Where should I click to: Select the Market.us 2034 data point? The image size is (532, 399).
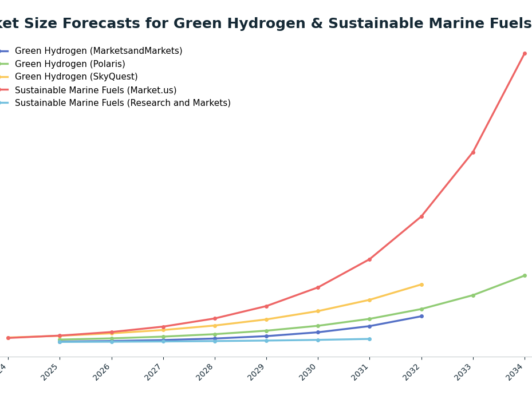[525, 54]
